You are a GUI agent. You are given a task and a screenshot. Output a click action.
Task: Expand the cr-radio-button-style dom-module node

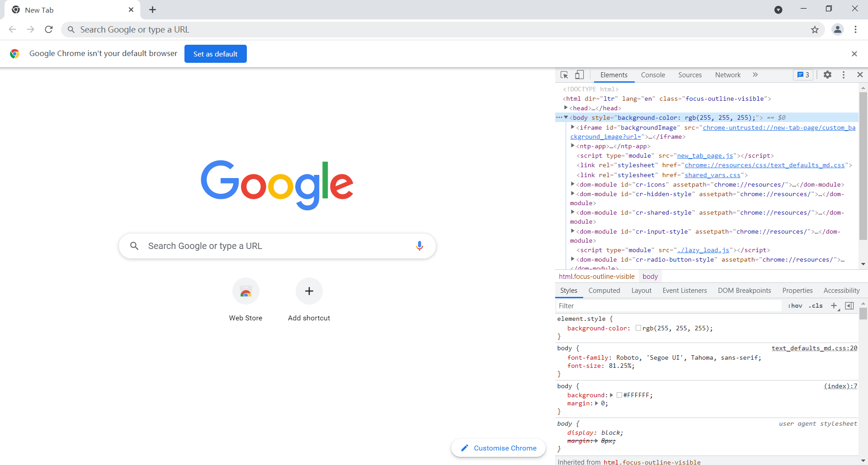click(573, 259)
